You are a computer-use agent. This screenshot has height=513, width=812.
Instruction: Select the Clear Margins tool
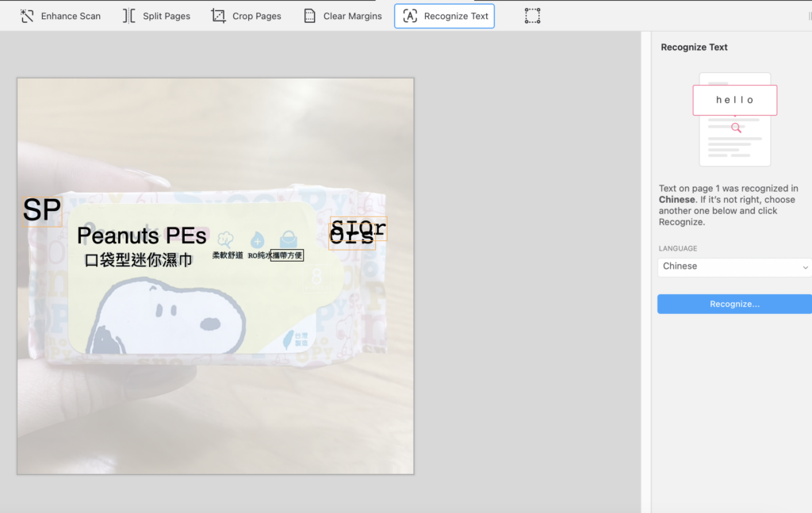click(x=343, y=16)
